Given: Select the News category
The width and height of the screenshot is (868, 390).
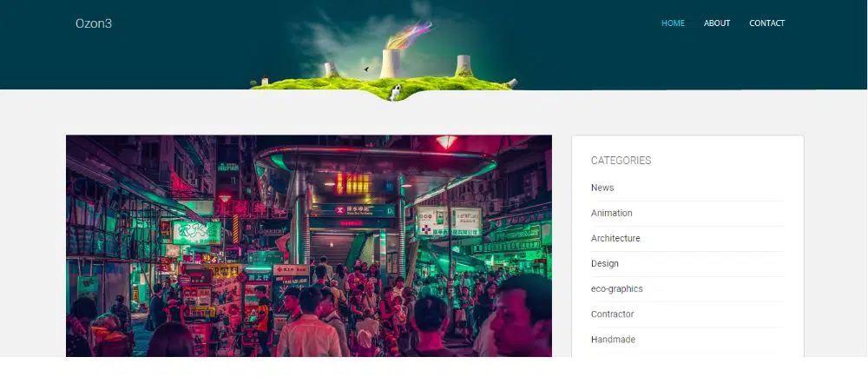Looking at the screenshot, I should [602, 188].
